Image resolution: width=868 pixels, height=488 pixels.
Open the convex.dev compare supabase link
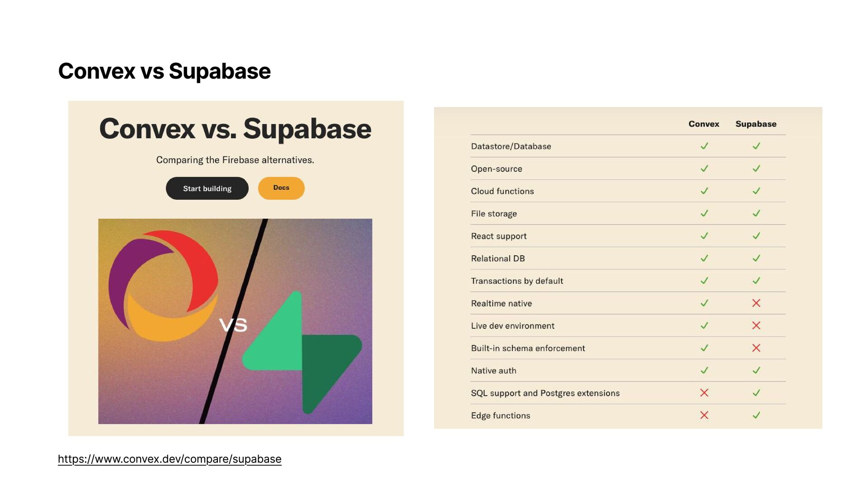click(170, 459)
